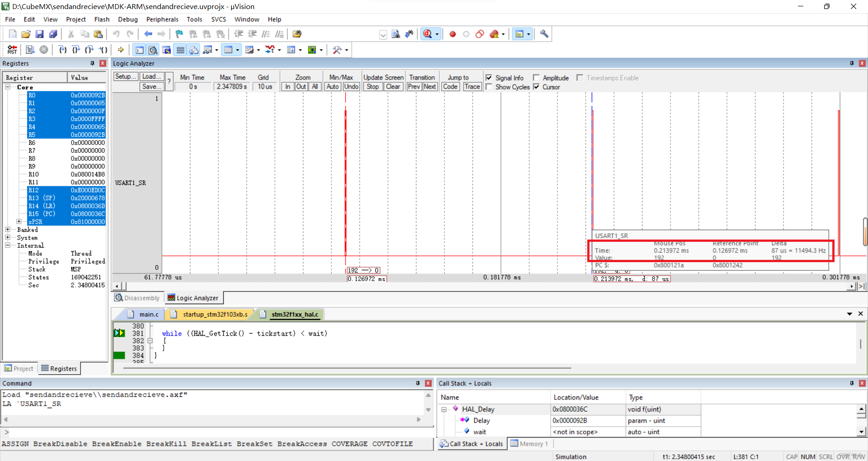Viewport: 868px width, 461px height.
Task: Click the Navigate Backwards blue arrow
Action: click(x=148, y=34)
